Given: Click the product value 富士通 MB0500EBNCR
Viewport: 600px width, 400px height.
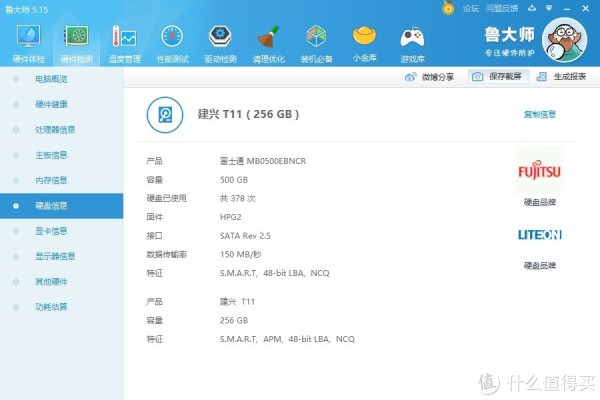Looking at the screenshot, I should click(x=263, y=161).
